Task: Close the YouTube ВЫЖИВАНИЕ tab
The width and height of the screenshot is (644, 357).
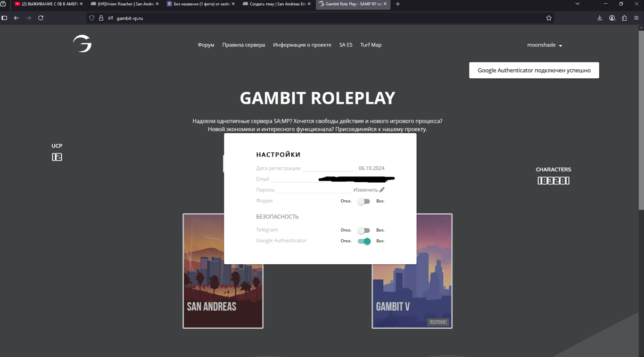Action: (x=81, y=4)
